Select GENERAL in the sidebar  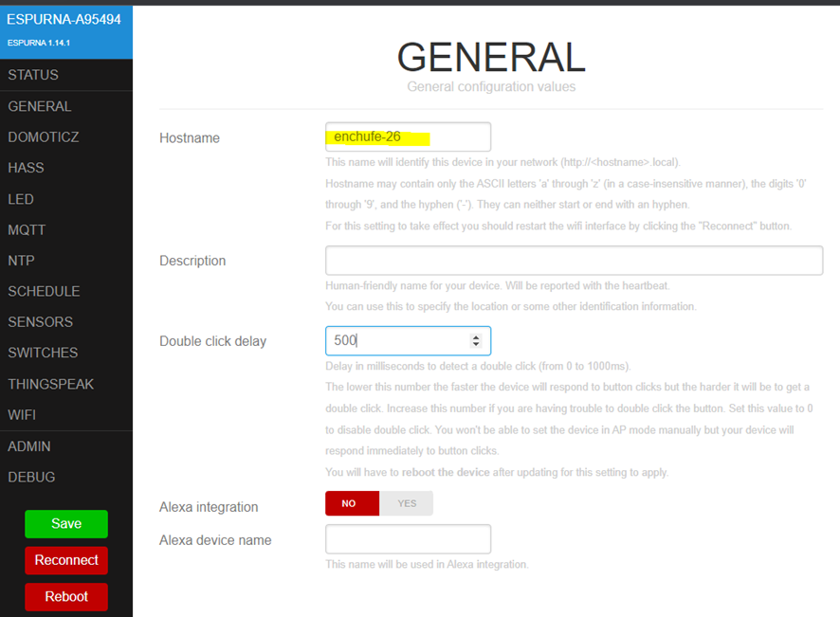[x=40, y=106]
